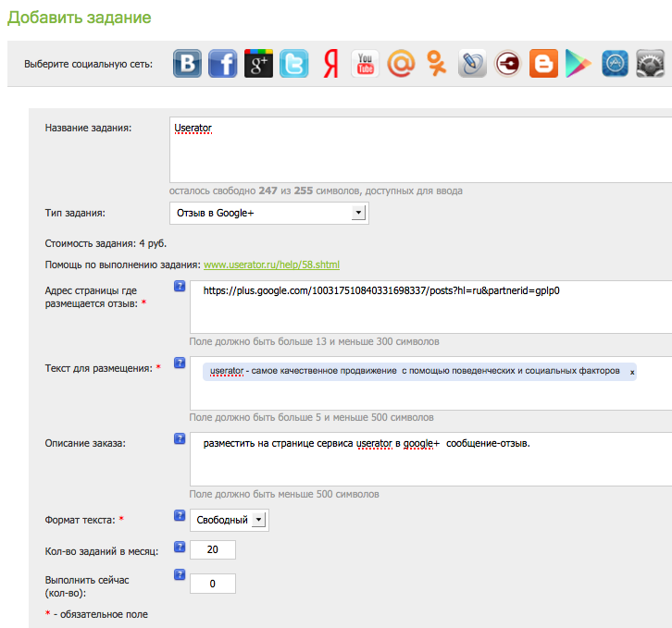Click the '* - обязательное поле' note
Viewport: 672px width, 628px height.
tap(96, 614)
